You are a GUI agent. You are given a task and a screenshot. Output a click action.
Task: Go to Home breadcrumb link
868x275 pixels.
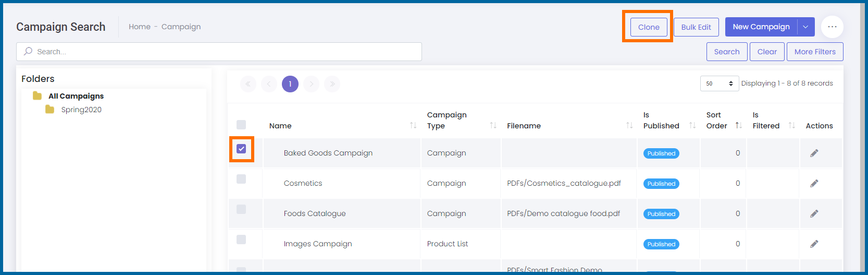[139, 27]
